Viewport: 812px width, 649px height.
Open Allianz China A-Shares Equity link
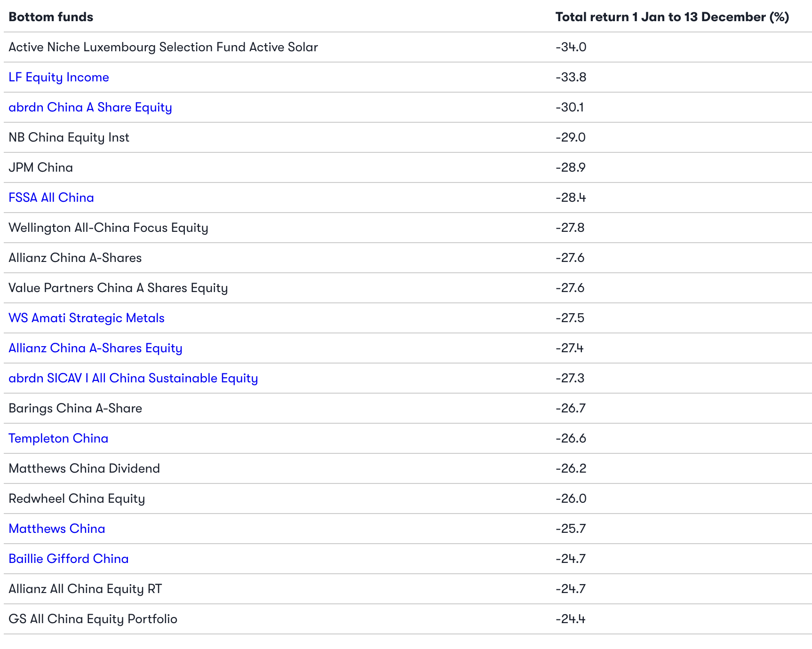tap(96, 348)
